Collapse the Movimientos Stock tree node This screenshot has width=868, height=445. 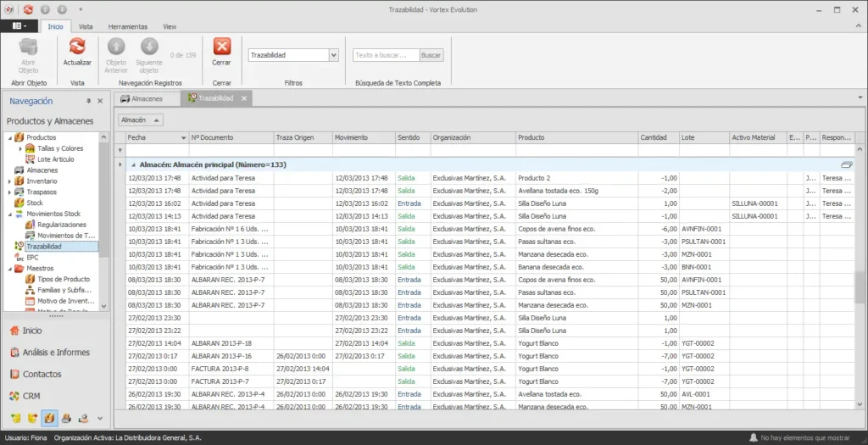(9, 214)
